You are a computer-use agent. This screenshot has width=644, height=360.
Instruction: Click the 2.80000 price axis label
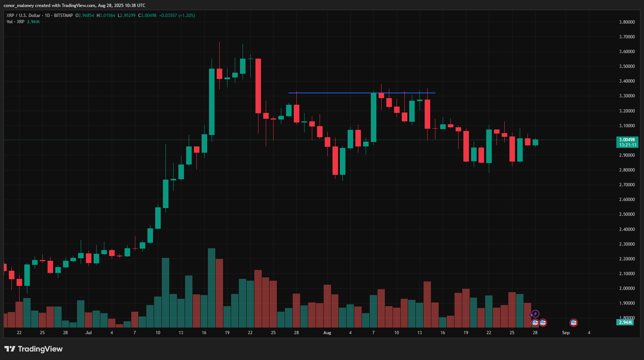[627, 170]
